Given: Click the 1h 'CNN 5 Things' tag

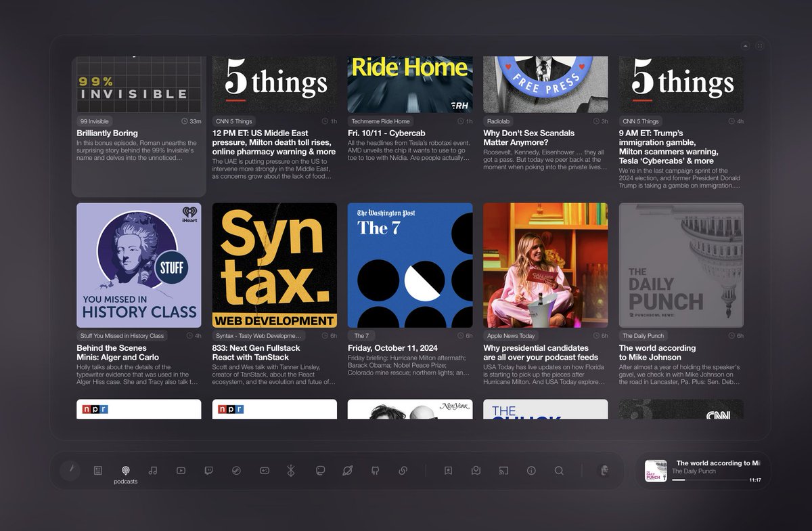Looking at the screenshot, I should (234, 121).
